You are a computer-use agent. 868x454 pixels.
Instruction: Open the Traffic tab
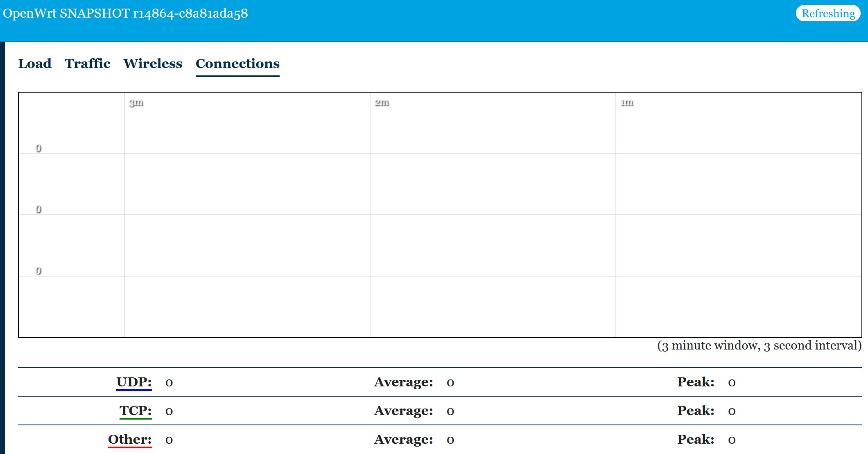coord(88,64)
